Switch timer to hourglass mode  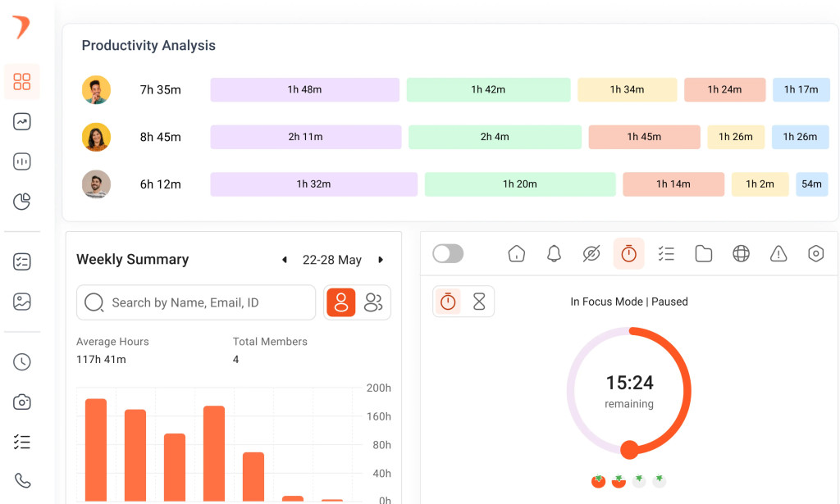(479, 302)
